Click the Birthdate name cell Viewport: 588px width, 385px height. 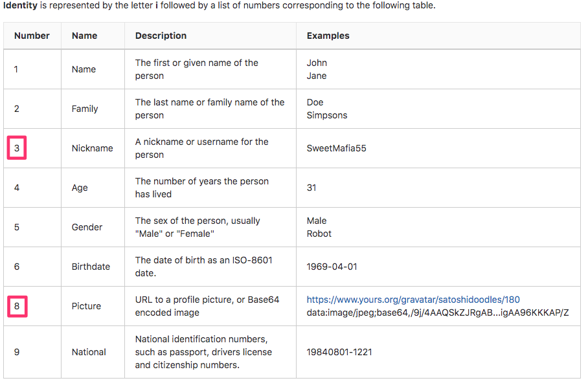pos(91,267)
